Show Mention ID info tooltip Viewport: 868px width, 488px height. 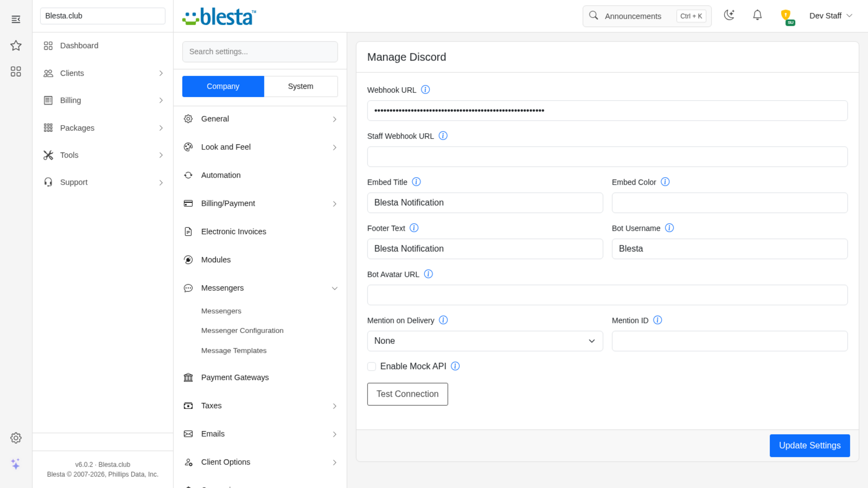click(x=658, y=320)
